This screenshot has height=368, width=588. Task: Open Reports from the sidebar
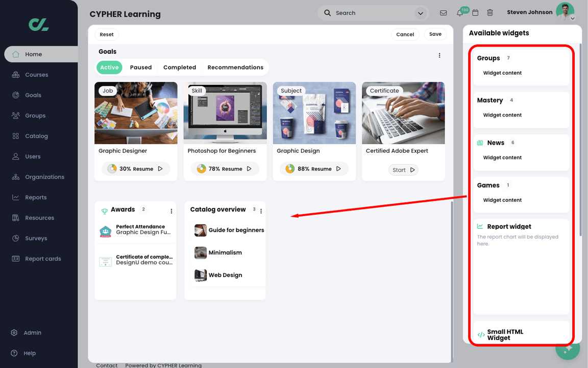(x=36, y=197)
